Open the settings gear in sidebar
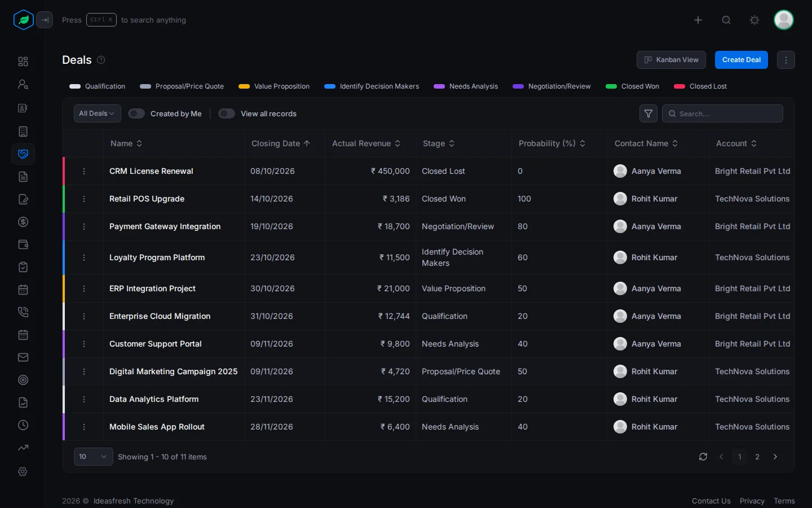Viewport: 812px width, 508px height. [23, 471]
